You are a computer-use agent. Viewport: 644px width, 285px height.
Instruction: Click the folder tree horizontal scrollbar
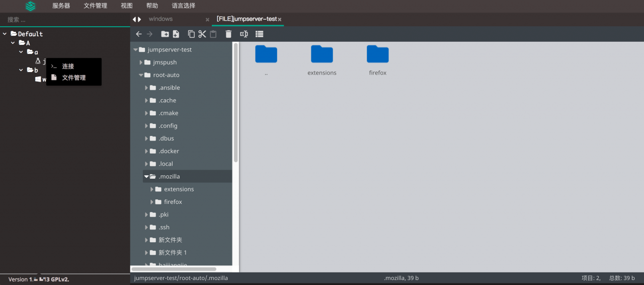tap(174, 269)
